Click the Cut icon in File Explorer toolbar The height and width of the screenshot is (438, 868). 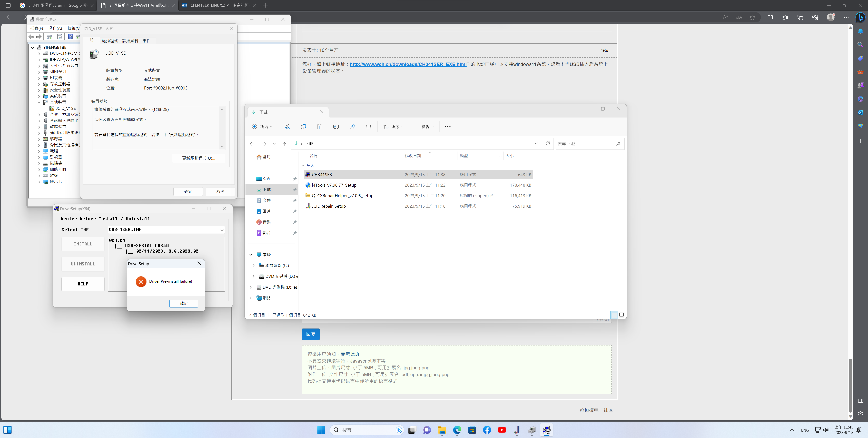(x=287, y=127)
